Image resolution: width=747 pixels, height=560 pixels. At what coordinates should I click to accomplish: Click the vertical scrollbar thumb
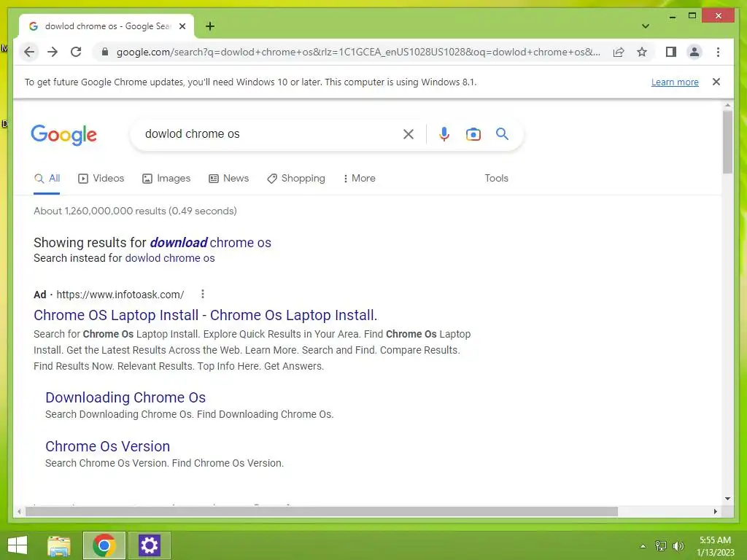click(727, 142)
